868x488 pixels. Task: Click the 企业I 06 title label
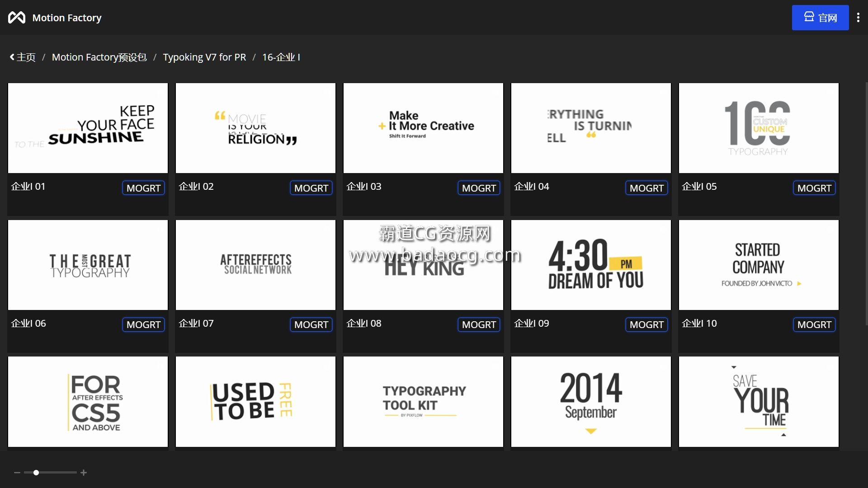click(28, 323)
